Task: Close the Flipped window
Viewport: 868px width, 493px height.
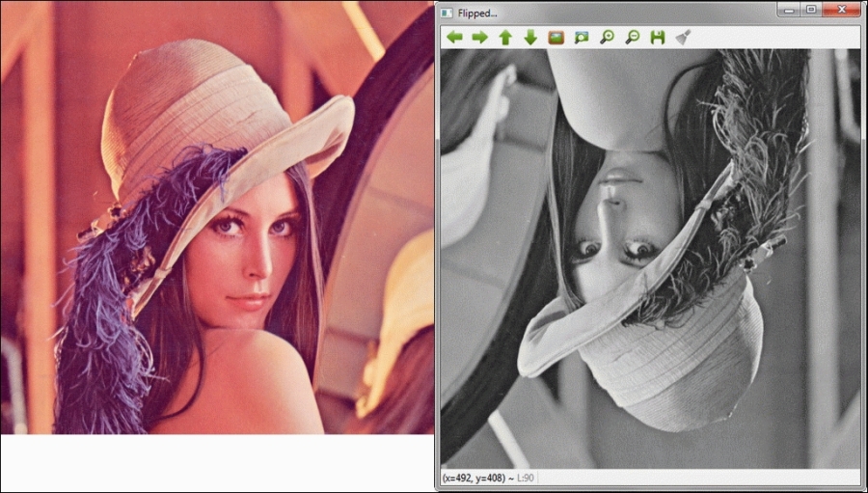Action: coord(842,10)
